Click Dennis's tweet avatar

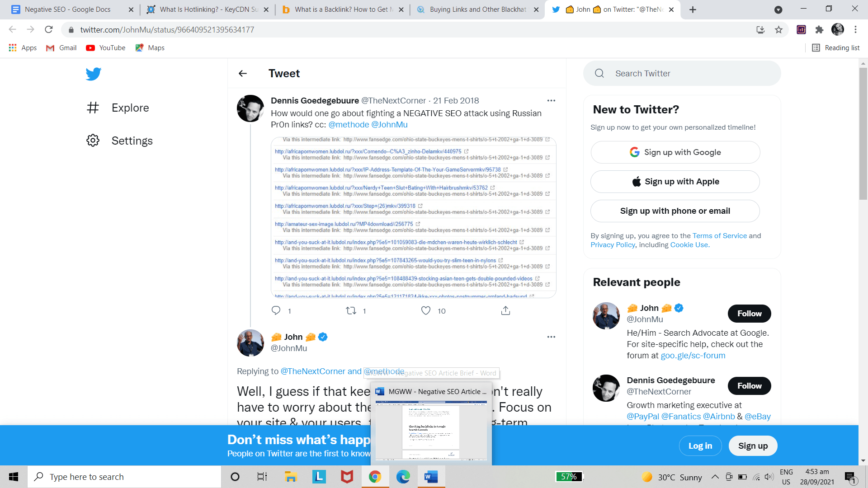[250, 108]
